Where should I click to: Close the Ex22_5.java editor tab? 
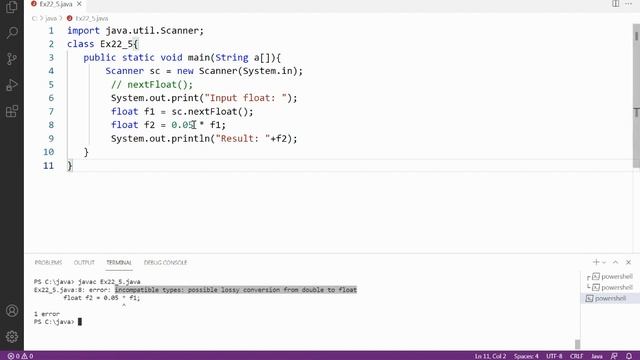[x=79, y=4]
